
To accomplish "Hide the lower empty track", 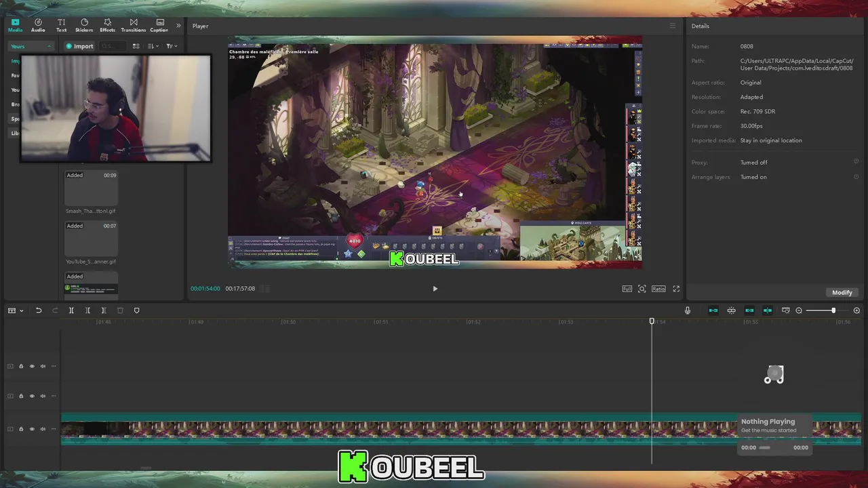I will (32, 396).
